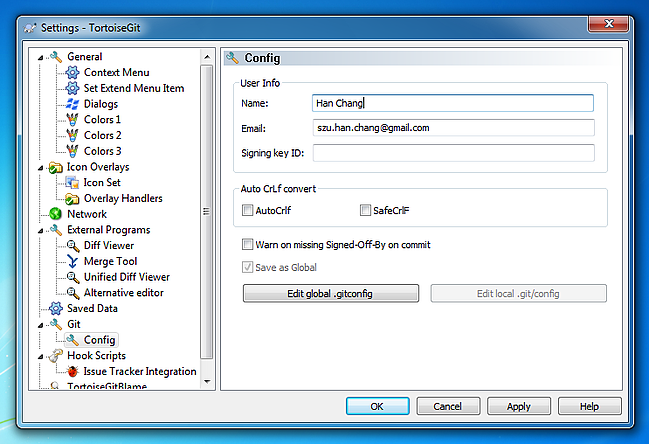
Task: Click the Colors 1 icon
Action: [72, 120]
